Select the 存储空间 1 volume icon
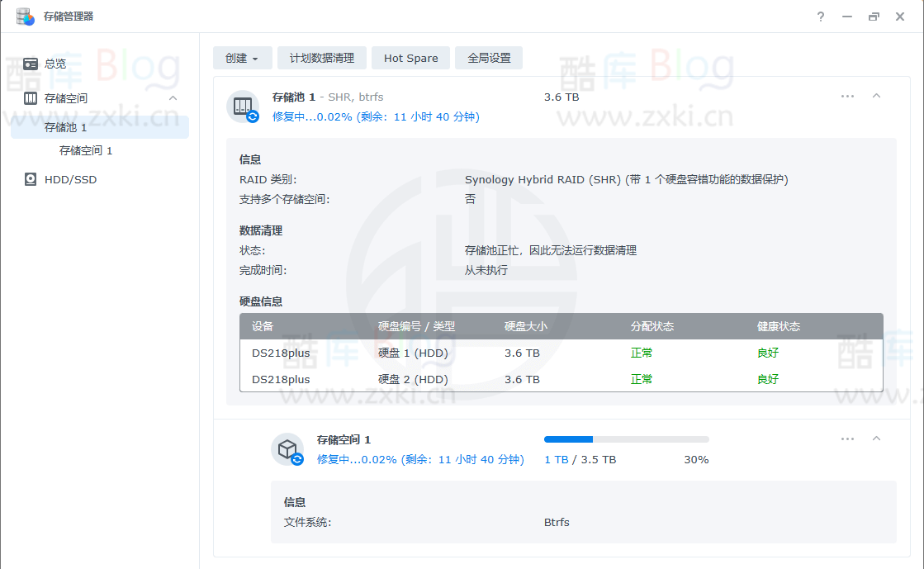 [287, 448]
